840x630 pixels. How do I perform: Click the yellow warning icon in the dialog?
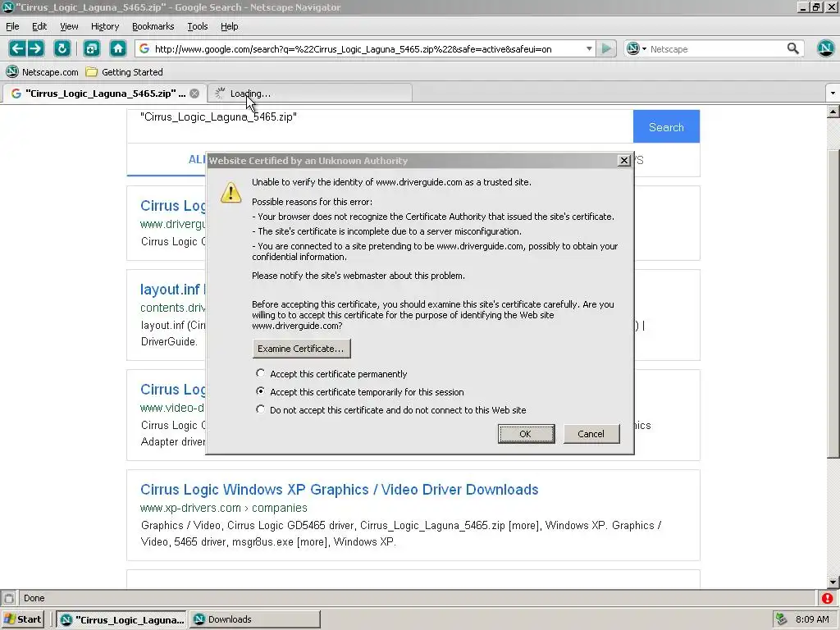[231, 192]
